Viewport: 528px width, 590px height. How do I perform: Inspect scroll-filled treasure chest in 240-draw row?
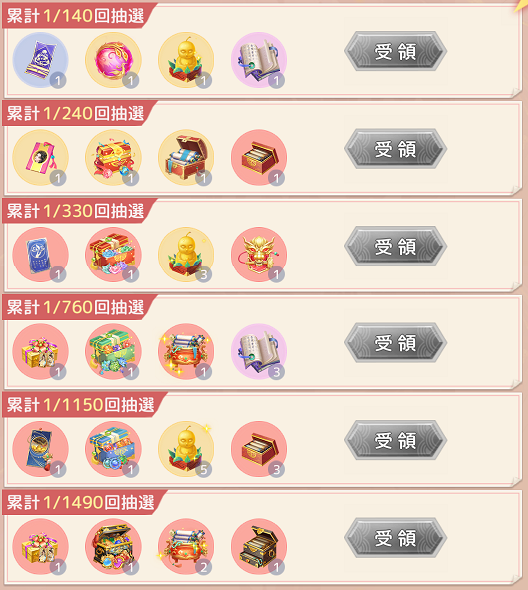pyautogui.click(x=186, y=158)
